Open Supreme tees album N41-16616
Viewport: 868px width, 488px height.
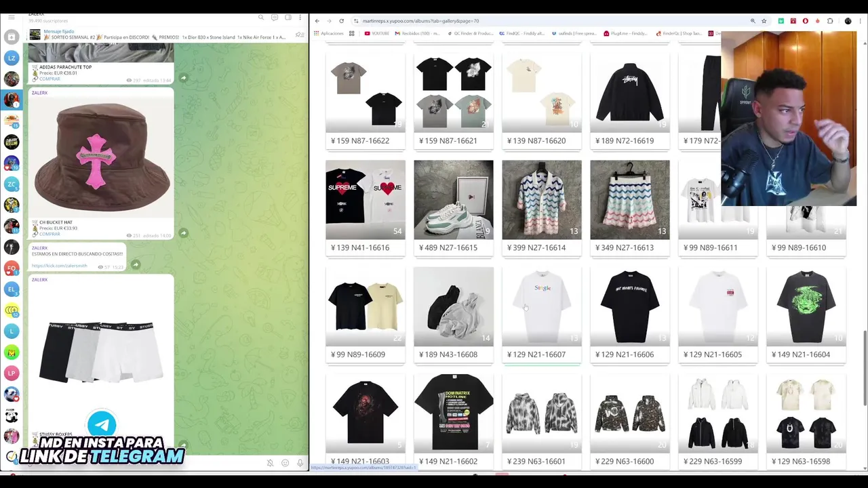(x=366, y=200)
